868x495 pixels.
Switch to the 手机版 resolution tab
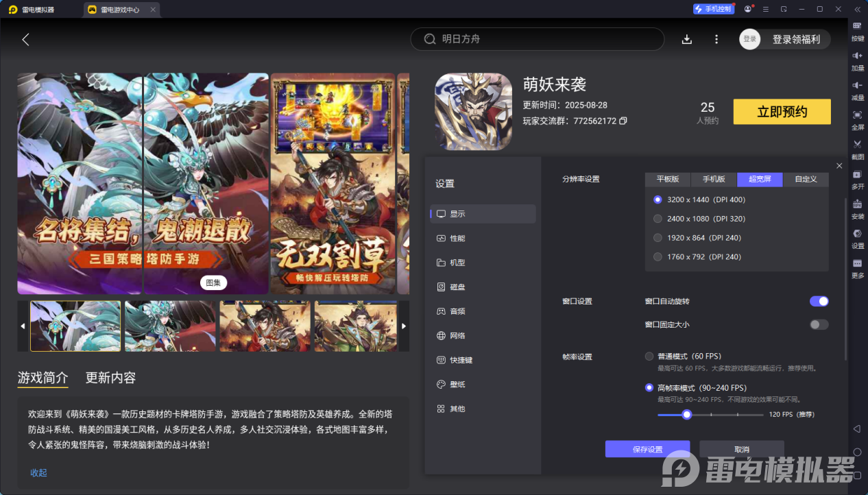point(714,180)
